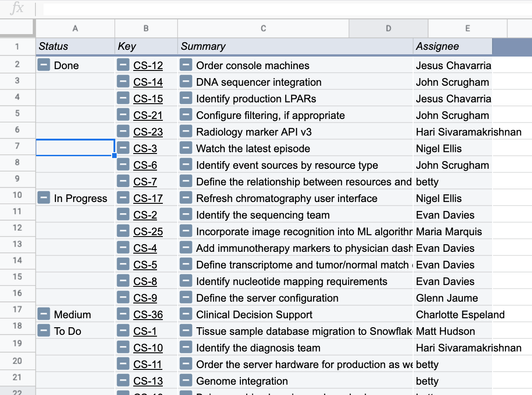Viewport: 532px width, 395px height.
Task: Select column C header
Action: [263, 28]
